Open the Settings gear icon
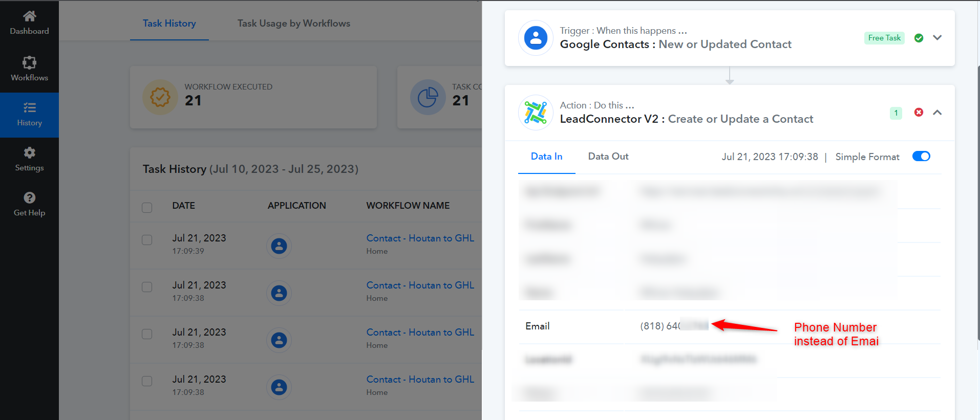This screenshot has height=420, width=980. pyautogui.click(x=30, y=152)
